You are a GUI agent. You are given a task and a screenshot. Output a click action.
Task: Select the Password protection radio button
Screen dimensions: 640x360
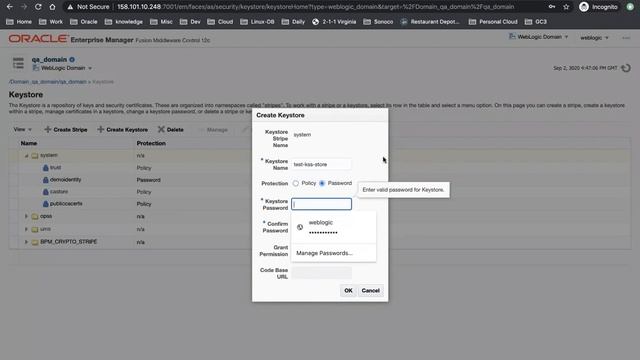[x=322, y=183]
